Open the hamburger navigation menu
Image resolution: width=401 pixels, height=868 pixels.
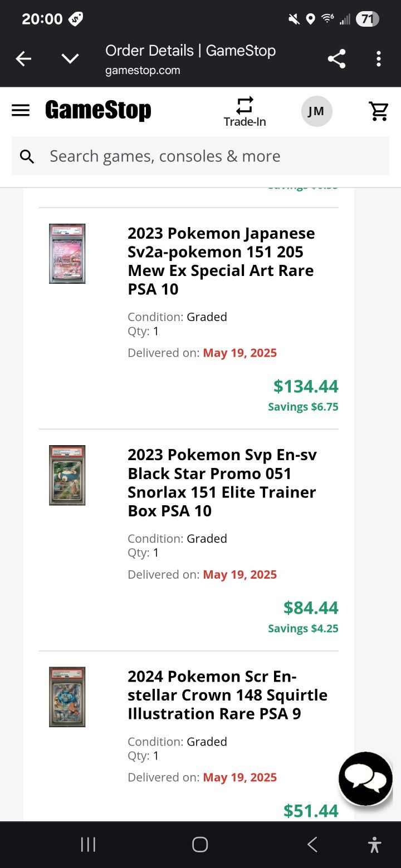(21, 110)
